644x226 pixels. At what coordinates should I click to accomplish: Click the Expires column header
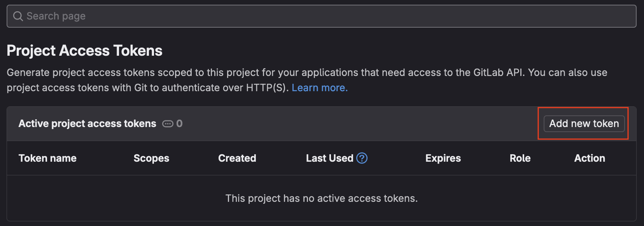tap(443, 158)
